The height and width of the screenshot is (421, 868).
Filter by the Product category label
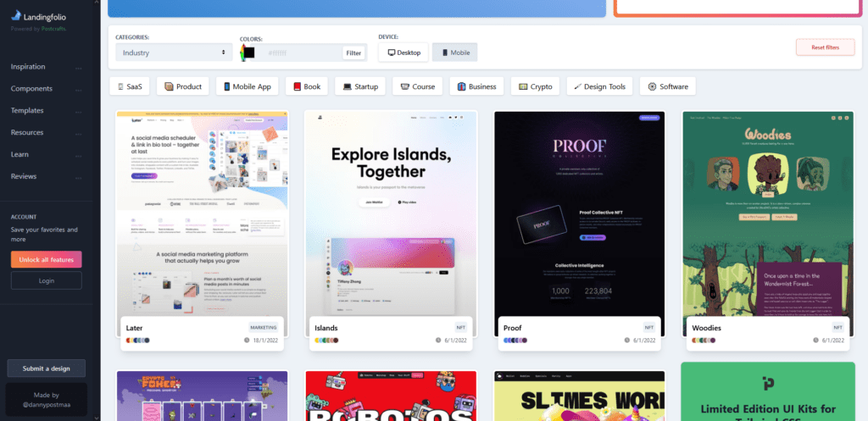click(189, 87)
